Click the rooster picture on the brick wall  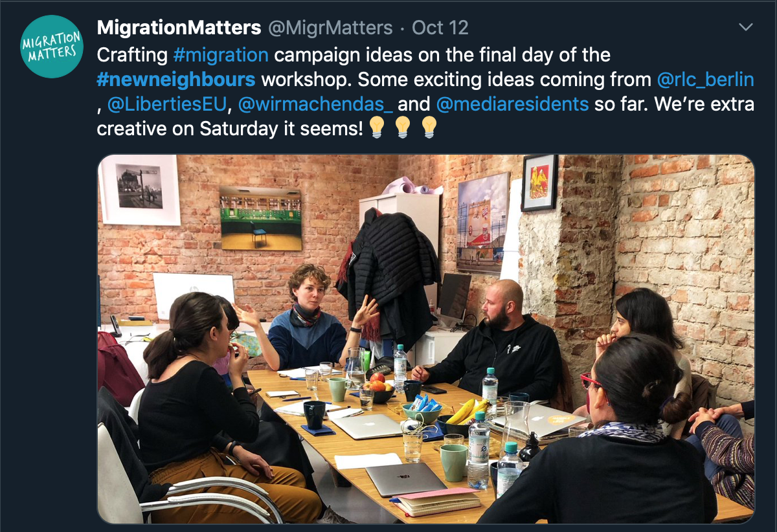539,182
